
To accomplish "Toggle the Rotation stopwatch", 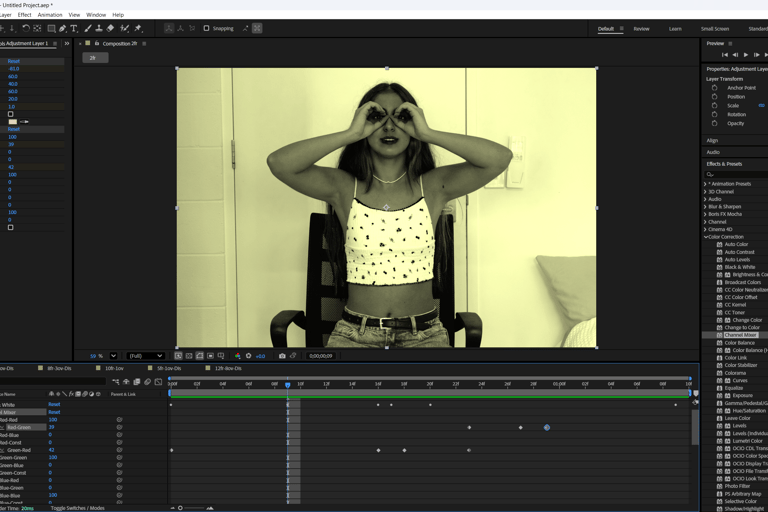I will [x=714, y=114].
